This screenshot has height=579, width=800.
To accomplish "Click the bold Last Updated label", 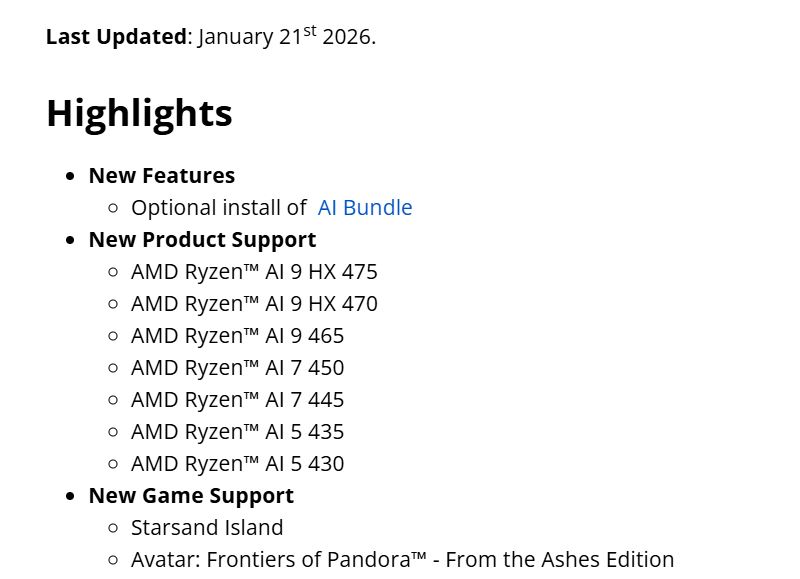I will click(x=116, y=37).
